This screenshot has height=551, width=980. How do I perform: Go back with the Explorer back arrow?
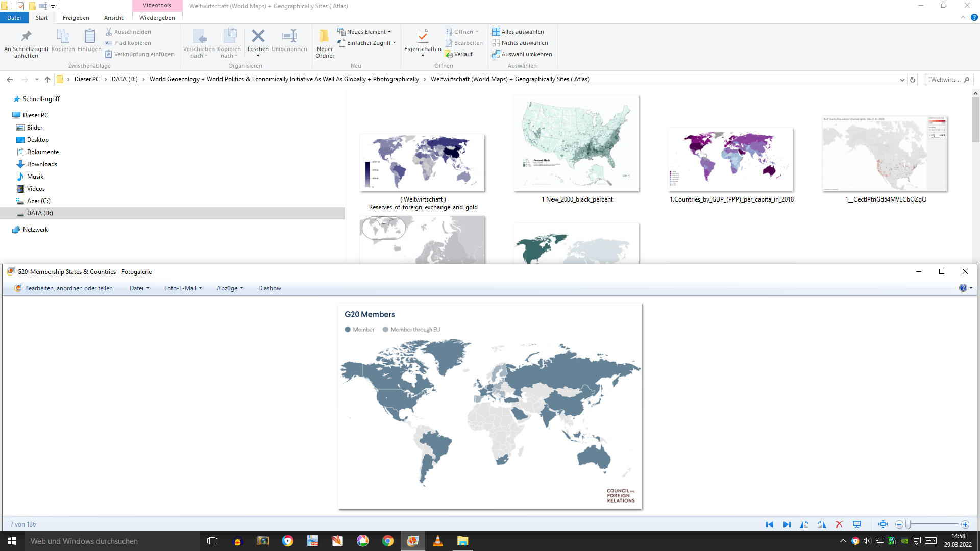click(x=10, y=79)
